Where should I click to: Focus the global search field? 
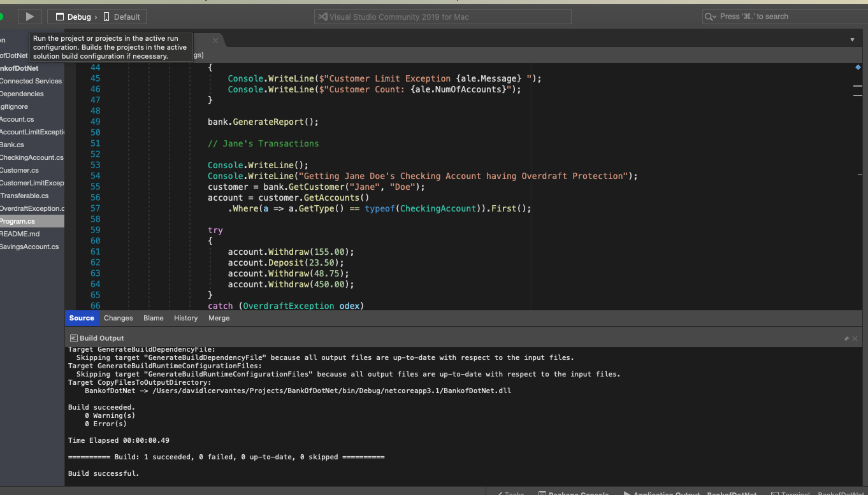pos(785,17)
